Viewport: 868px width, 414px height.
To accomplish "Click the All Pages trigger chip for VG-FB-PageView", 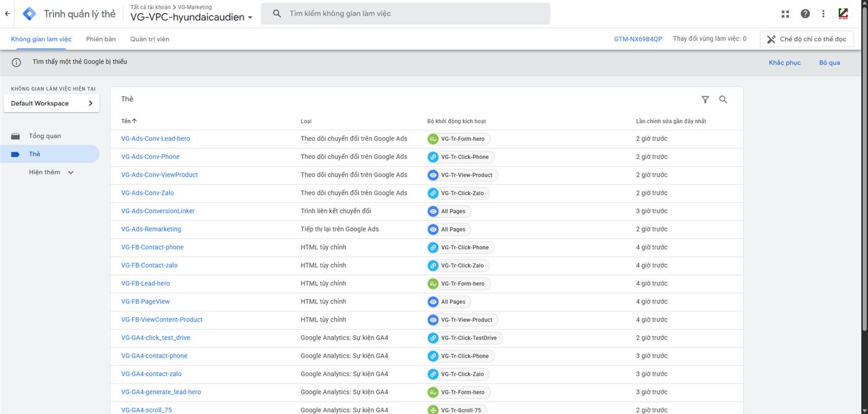I will pyautogui.click(x=449, y=302).
